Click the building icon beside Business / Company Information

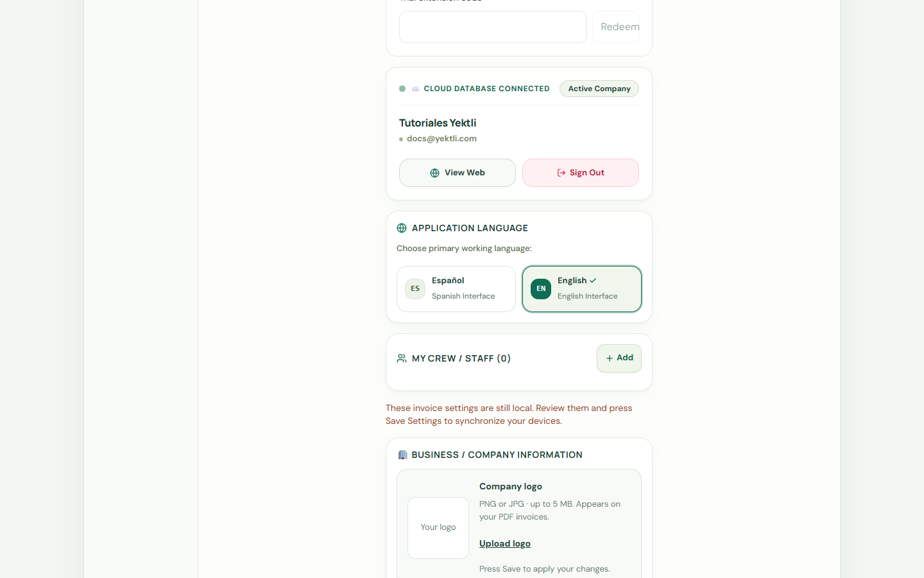402,455
